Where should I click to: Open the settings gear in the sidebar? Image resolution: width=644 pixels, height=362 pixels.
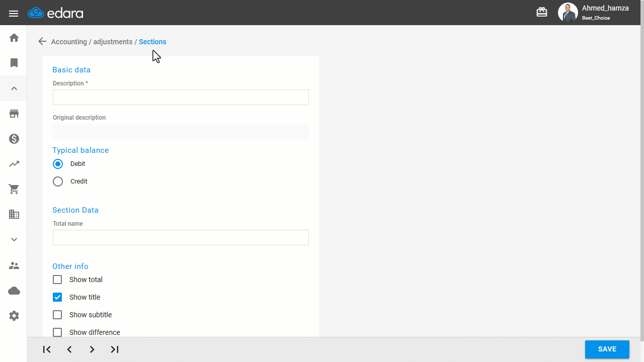[14, 316]
